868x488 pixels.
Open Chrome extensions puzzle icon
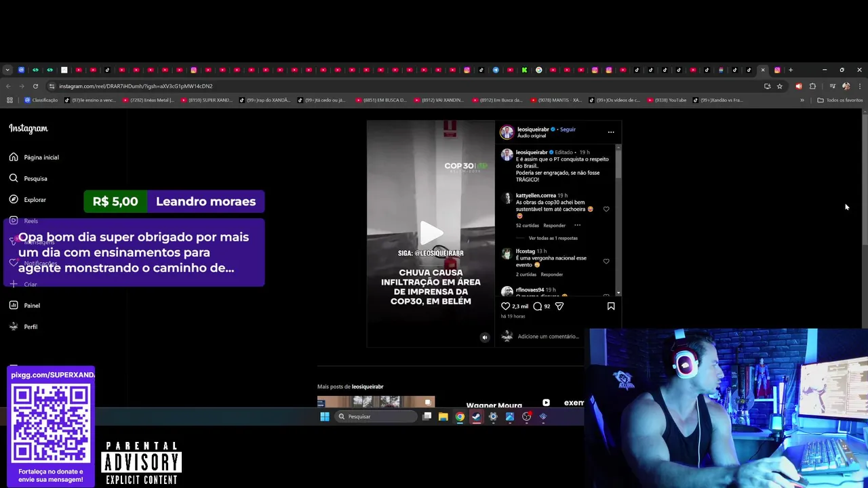812,86
